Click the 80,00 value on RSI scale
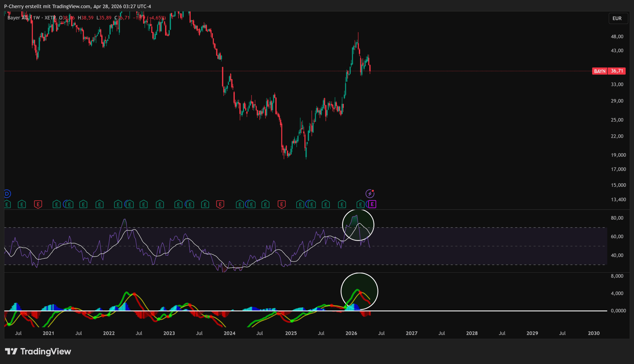Viewport: 634px width, 364px height. 617,218
